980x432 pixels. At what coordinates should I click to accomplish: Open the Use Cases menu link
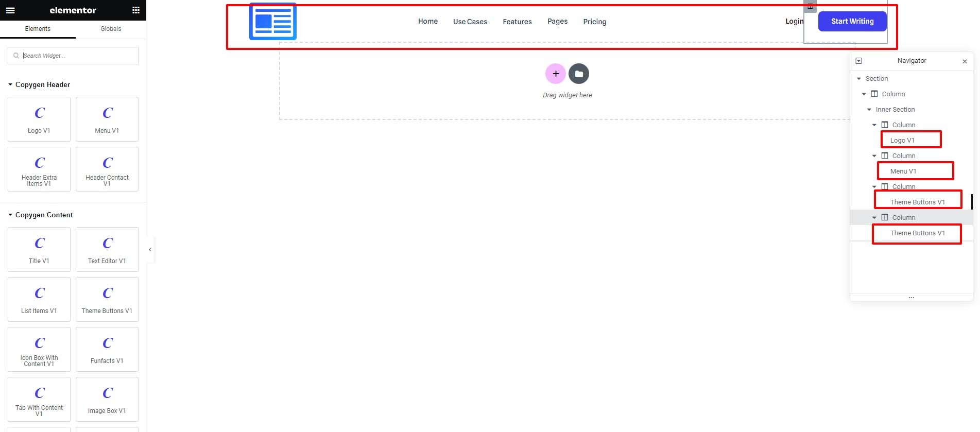(x=470, y=22)
